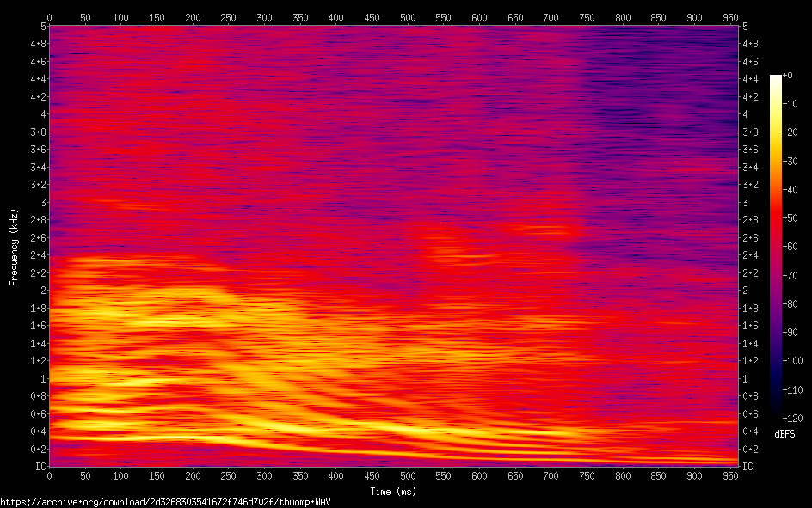Select the 750 ms tick on the bottom time axis

click(x=587, y=475)
